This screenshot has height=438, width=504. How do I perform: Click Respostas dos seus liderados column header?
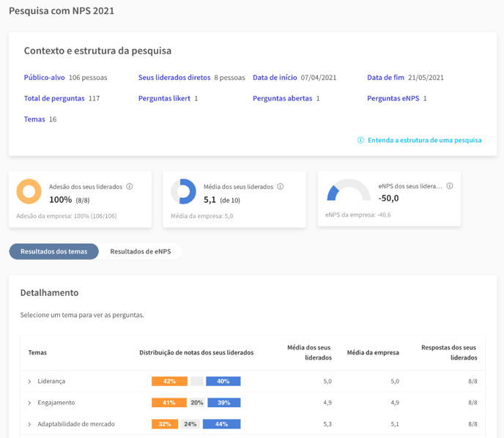pyautogui.click(x=449, y=352)
